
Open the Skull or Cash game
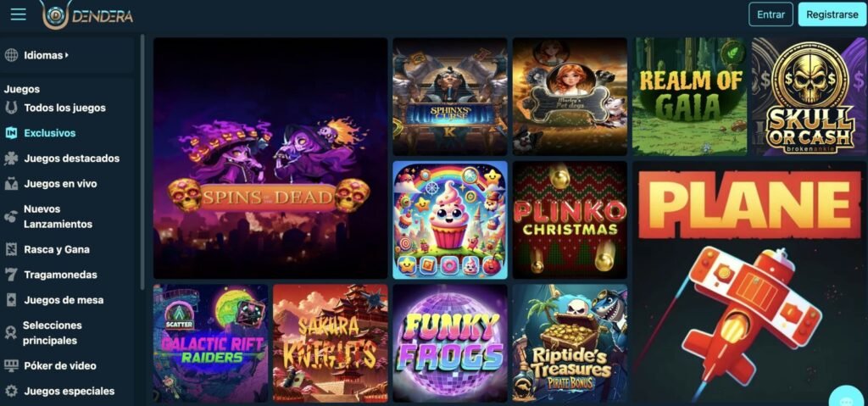810,97
